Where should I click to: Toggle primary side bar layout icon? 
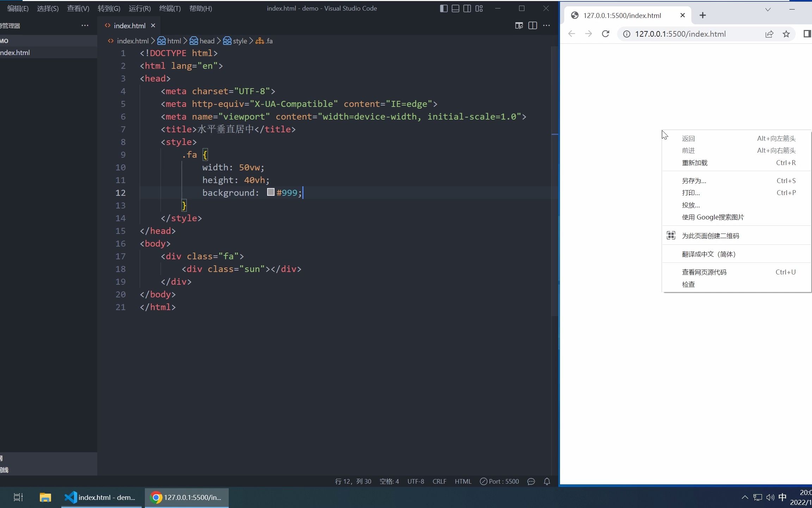[444, 8]
